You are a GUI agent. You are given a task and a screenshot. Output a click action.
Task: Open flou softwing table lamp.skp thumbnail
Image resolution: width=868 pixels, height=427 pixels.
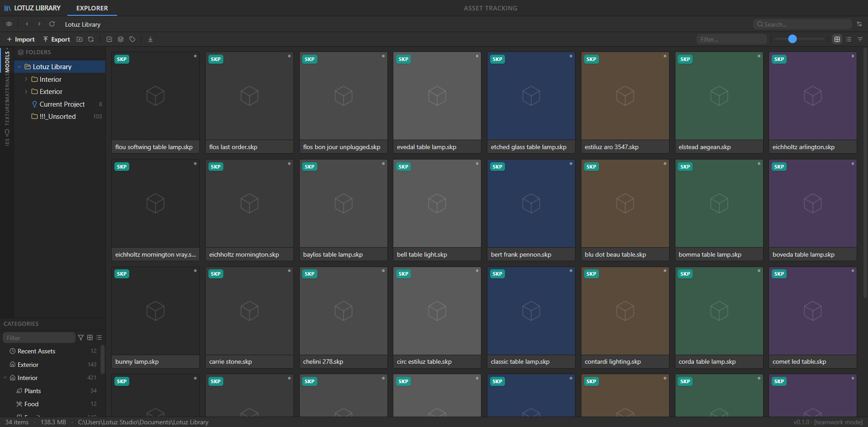pos(156,96)
